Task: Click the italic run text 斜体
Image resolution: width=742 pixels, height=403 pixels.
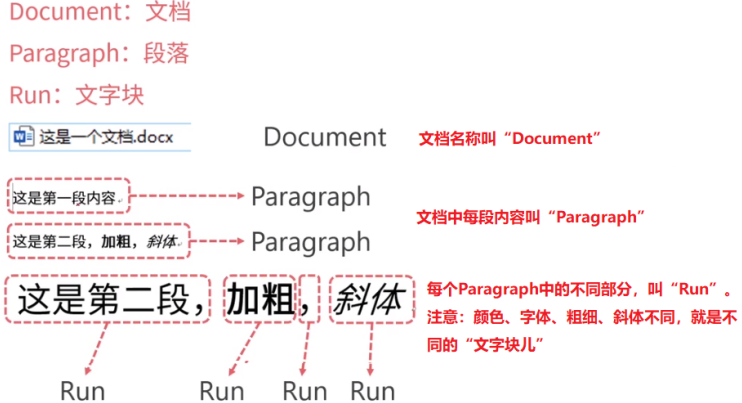Action: pos(369,299)
